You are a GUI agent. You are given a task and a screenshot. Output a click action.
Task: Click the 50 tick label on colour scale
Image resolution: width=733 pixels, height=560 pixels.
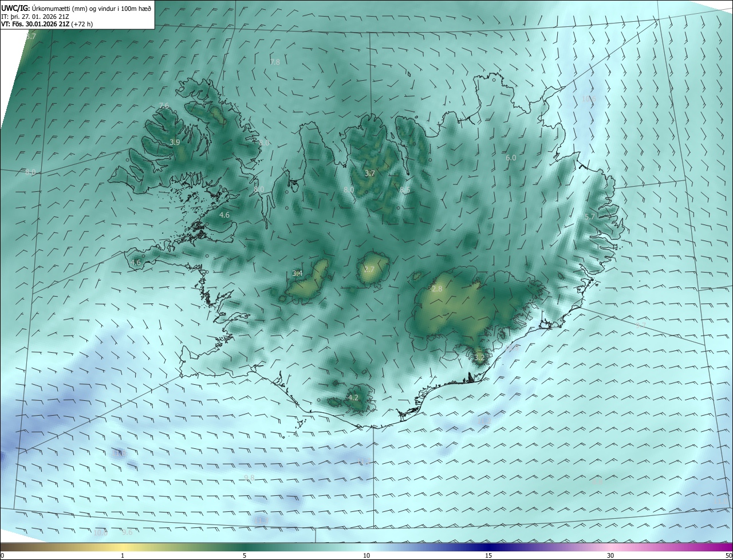pos(728,556)
